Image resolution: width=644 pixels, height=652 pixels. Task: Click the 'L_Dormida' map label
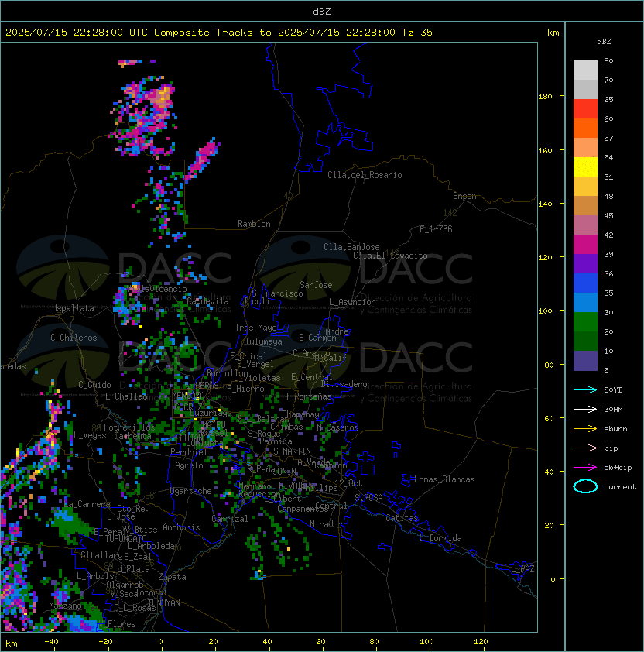coord(440,538)
